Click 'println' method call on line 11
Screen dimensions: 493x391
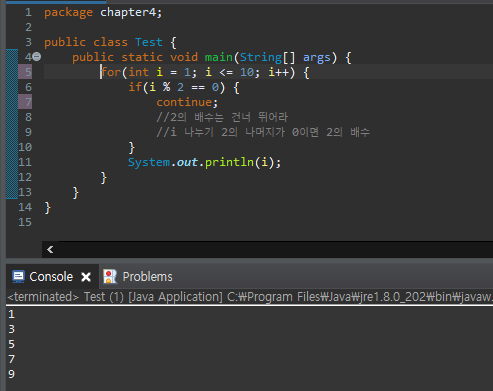click(229, 162)
